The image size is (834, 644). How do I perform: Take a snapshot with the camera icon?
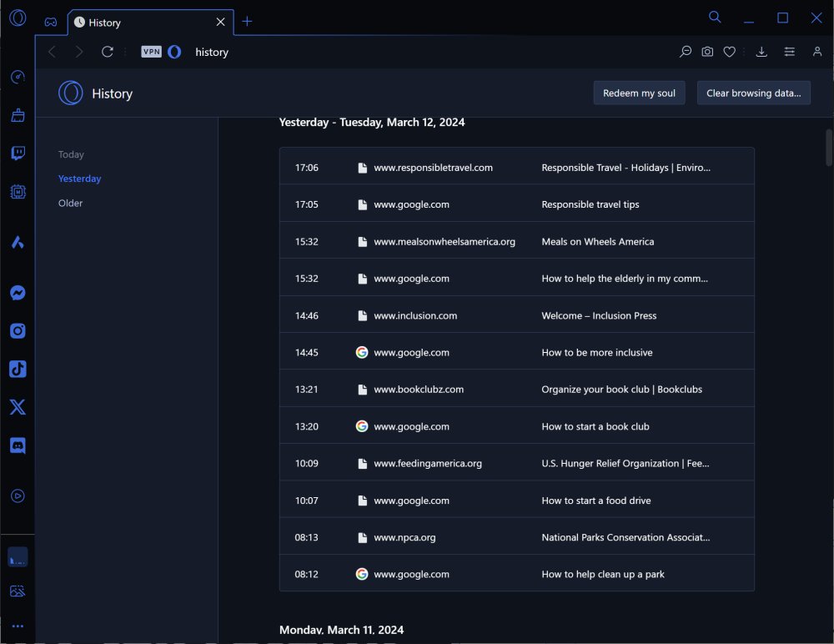pyautogui.click(x=707, y=52)
